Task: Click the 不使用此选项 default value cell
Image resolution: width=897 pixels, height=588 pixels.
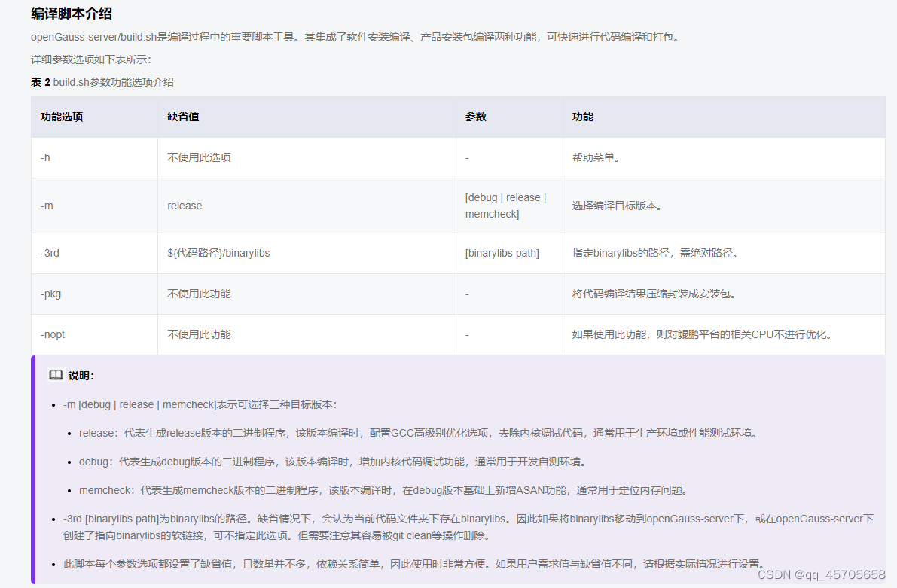Action: (x=307, y=157)
